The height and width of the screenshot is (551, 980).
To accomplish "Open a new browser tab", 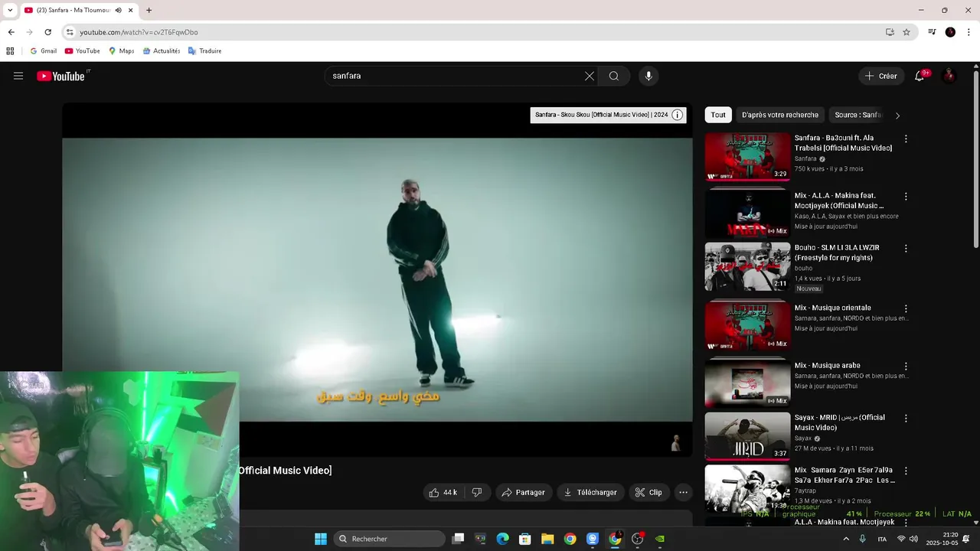I will (x=149, y=10).
